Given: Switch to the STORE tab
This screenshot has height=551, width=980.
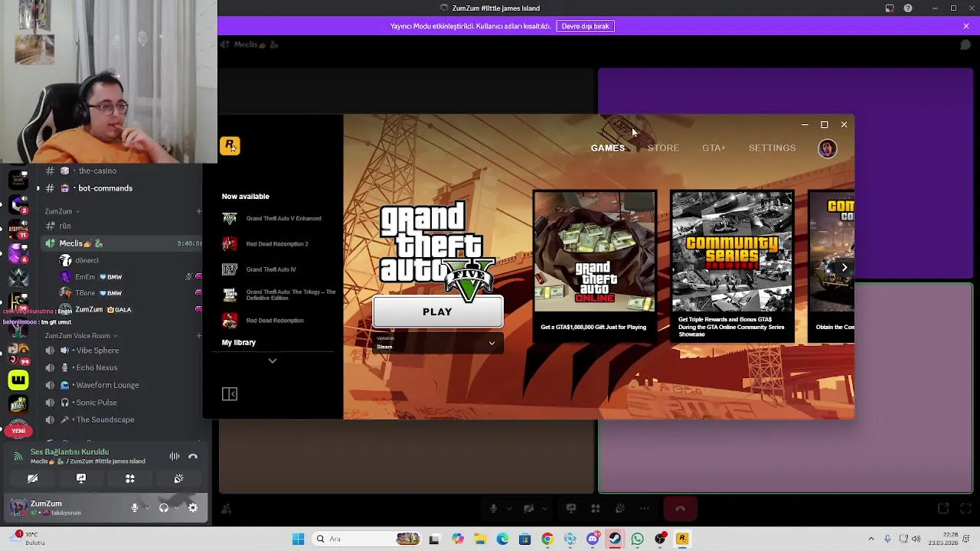Looking at the screenshot, I should (x=663, y=148).
